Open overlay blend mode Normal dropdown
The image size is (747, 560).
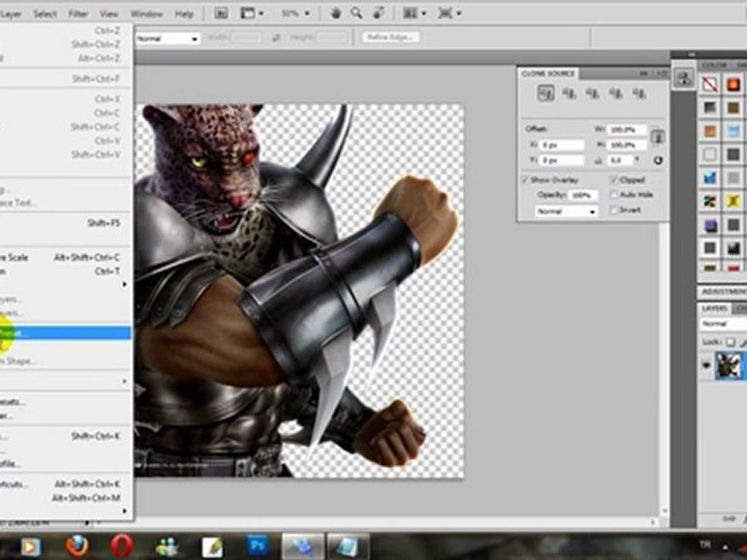tap(566, 212)
